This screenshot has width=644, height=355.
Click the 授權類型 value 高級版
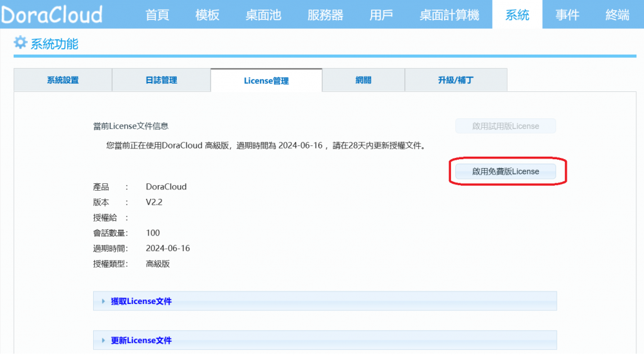point(158,264)
